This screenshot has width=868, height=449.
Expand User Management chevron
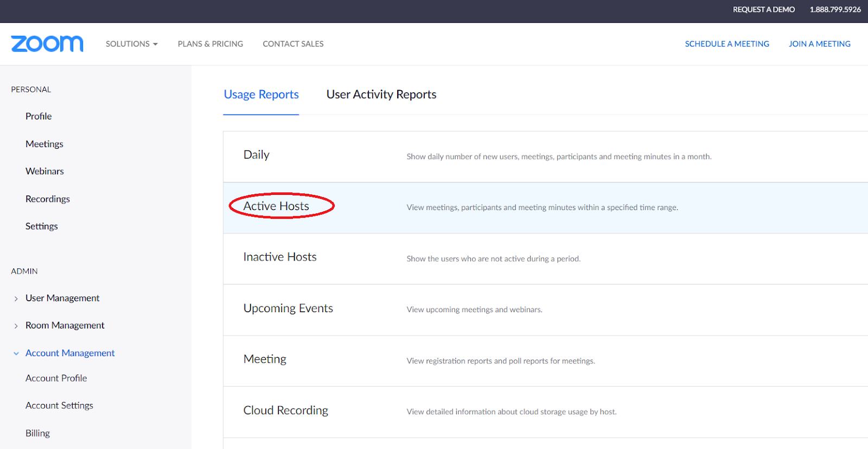click(16, 299)
